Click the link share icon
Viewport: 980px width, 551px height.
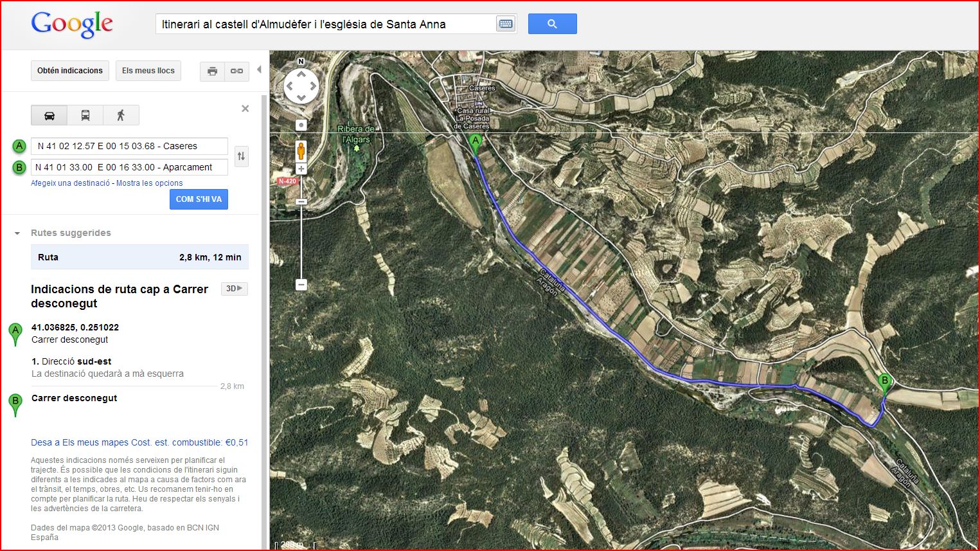pyautogui.click(x=236, y=71)
